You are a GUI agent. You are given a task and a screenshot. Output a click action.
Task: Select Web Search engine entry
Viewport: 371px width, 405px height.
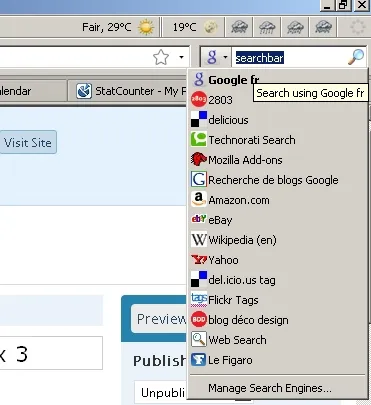click(277, 340)
